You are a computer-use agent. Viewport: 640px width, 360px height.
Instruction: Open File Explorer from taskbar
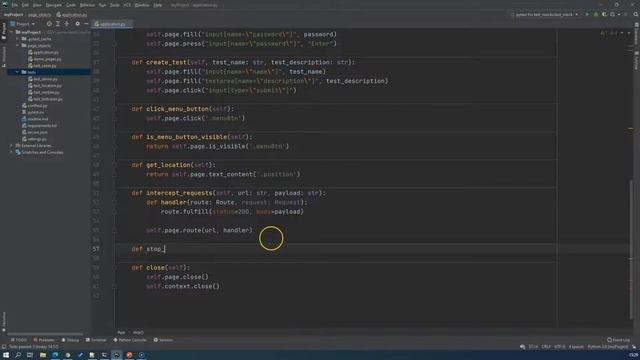pyautogui.click(x=43, y=355)
